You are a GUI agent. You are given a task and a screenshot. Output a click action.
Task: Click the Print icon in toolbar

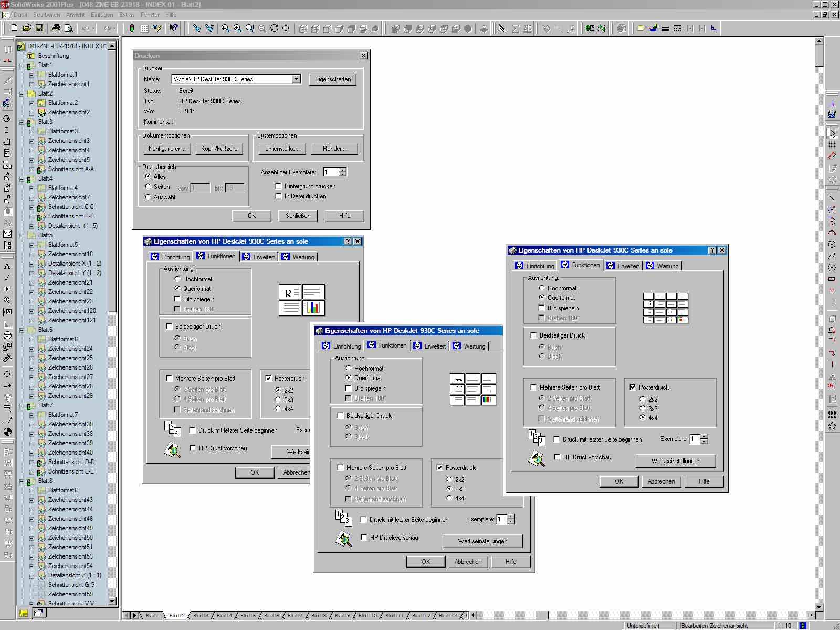click(56, 28)
